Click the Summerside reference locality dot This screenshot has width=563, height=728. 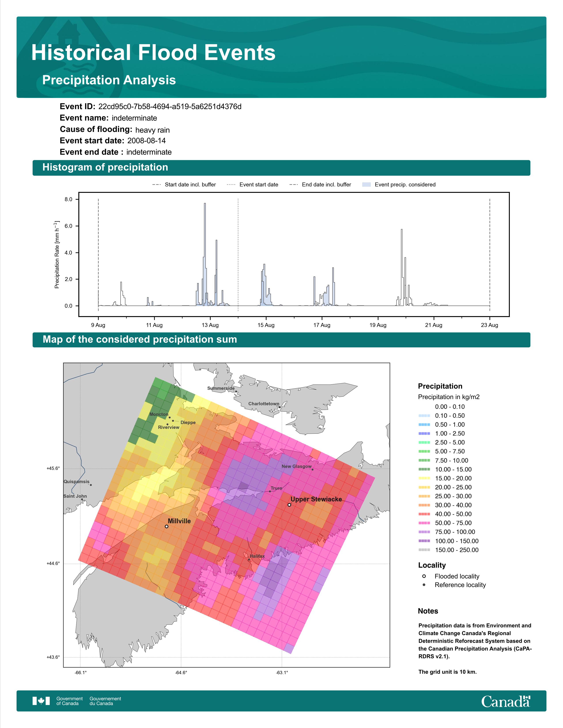[x=236, y=392]
